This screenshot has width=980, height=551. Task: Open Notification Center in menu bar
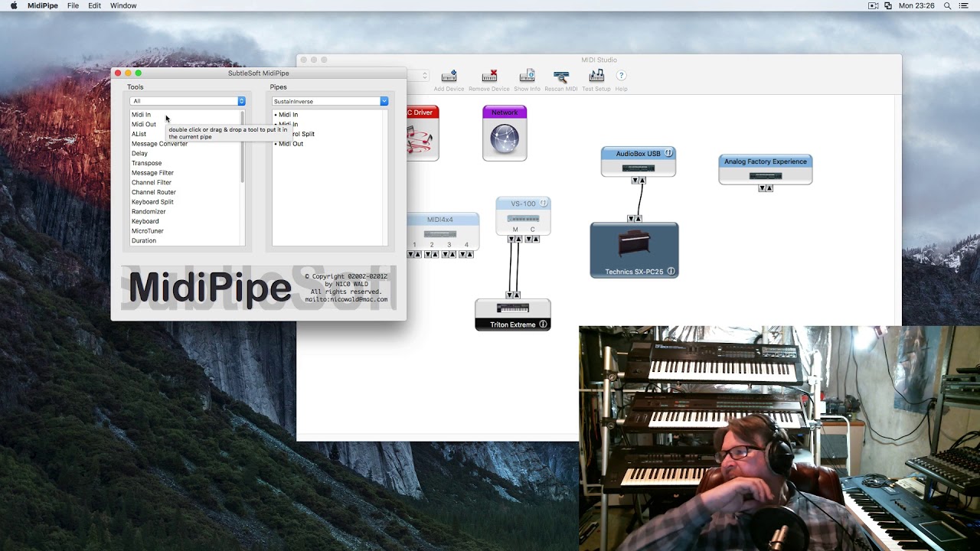coord(963,5)
